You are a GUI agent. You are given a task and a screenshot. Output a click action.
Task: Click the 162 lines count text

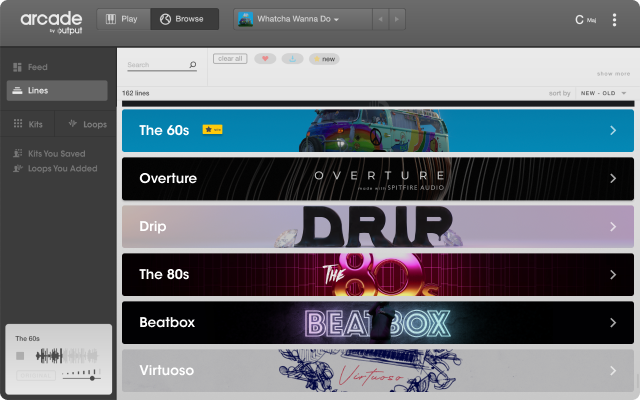[x=136, y=93]
